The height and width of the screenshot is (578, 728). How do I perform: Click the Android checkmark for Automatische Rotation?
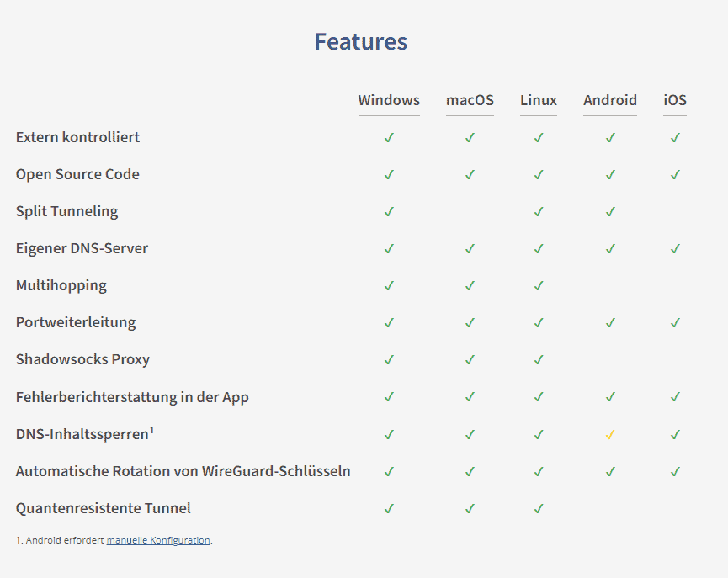click(x=610, y=472)
